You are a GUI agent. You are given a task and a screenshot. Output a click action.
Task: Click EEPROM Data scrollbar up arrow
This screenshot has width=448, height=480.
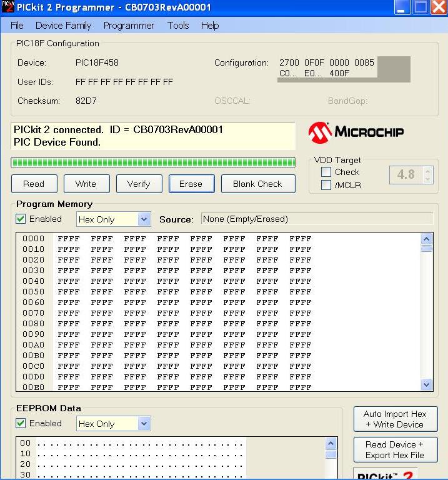pos(331,443)
